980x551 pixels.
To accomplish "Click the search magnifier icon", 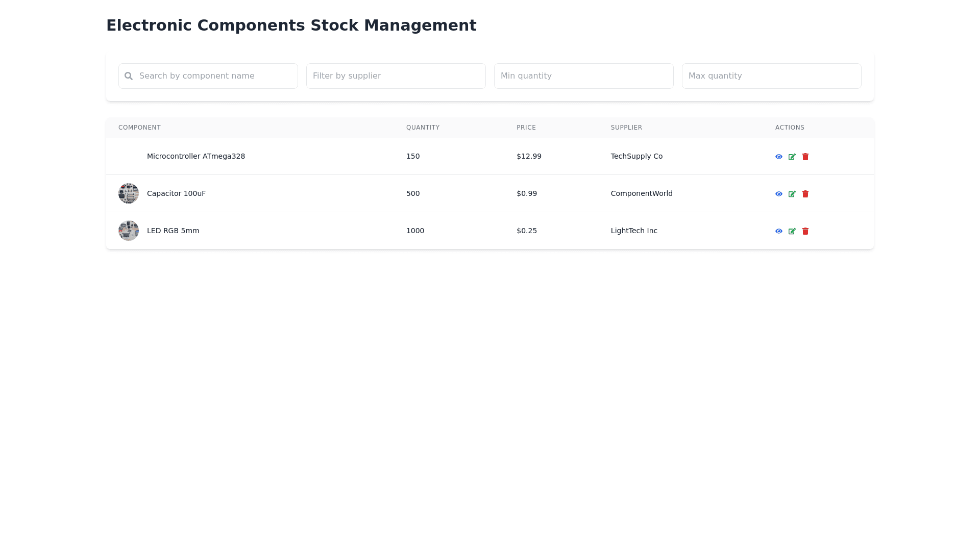I will coord(129,76).
